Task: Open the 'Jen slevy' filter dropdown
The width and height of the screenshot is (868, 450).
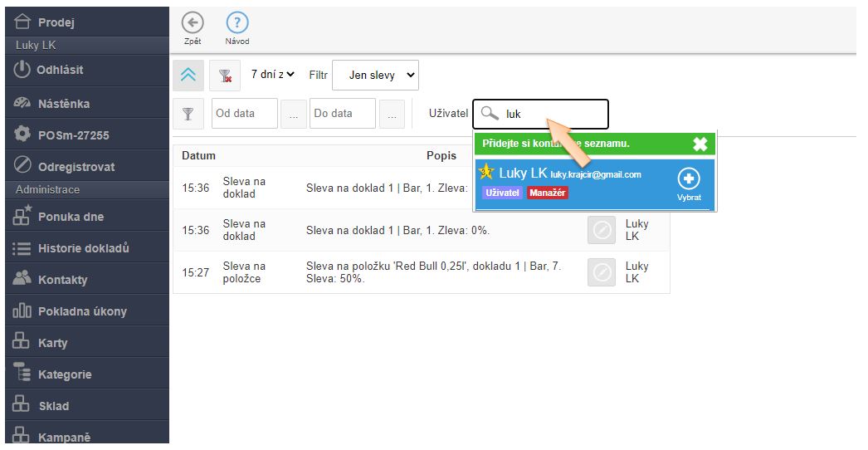Action: (375, 75)
